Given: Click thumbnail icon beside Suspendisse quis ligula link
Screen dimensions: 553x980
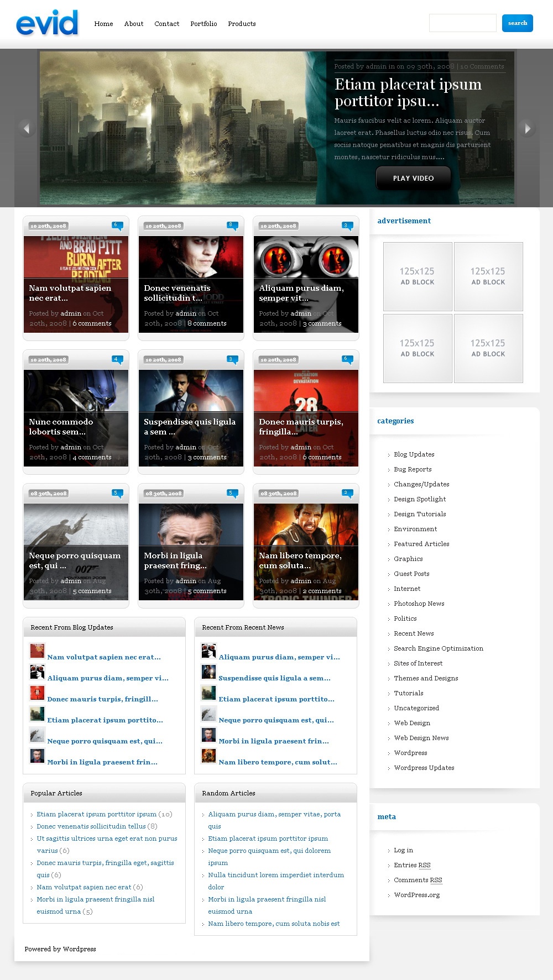Looking at the screenshot, I should pyautogui.click(x=208, y=672).
